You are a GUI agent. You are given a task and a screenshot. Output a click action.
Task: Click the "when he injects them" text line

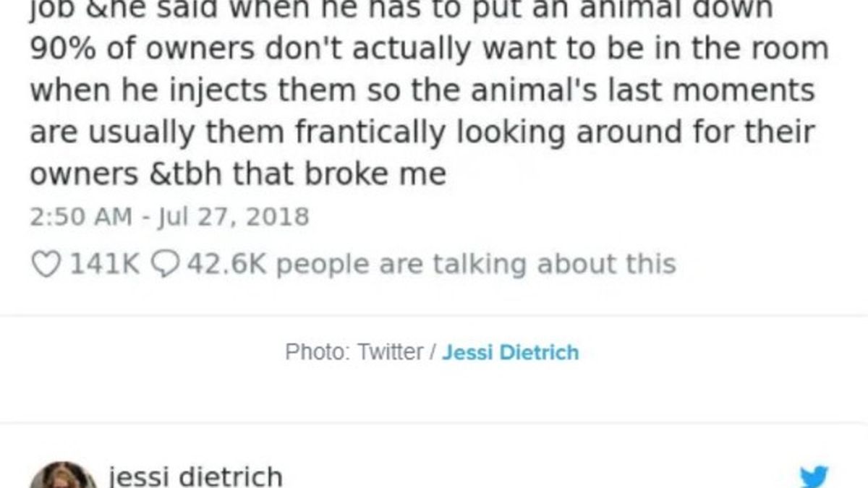422,91
